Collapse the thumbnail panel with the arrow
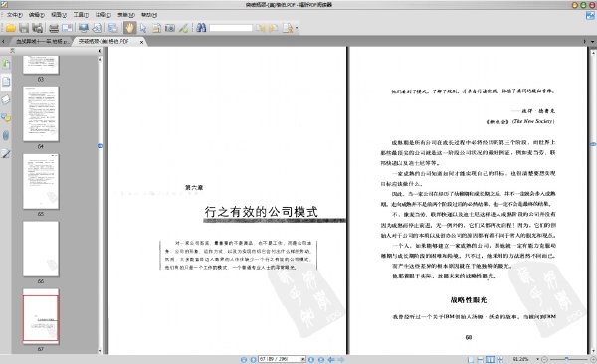The image size is (597, 364). [x=100, y=51]
